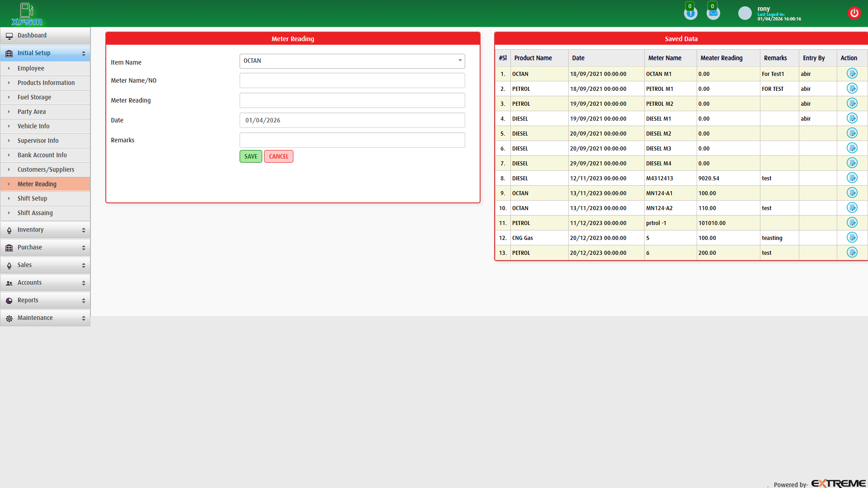Click the Dashboard monitor icon
Viewport: 868px width, 488px height.
9,35
